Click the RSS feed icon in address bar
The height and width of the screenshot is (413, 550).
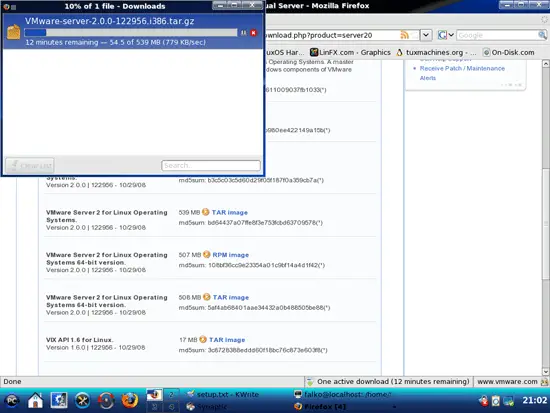[x=404, y=35]
